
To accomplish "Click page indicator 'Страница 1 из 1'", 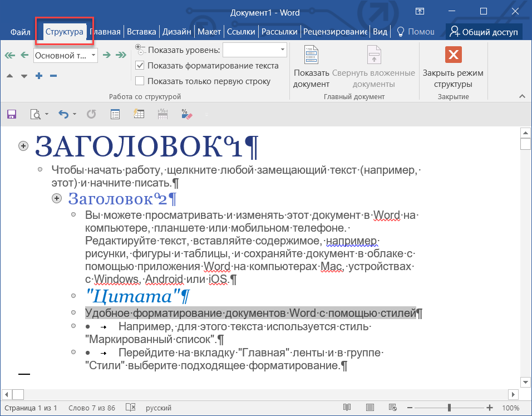I will pyautogui.click(x=31, y=408).
